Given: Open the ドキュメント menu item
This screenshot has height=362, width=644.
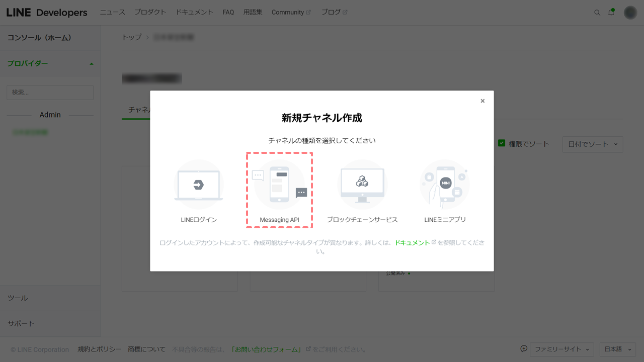Looking at the screenshot, I should pyautogui.click(x=195, y=12).
